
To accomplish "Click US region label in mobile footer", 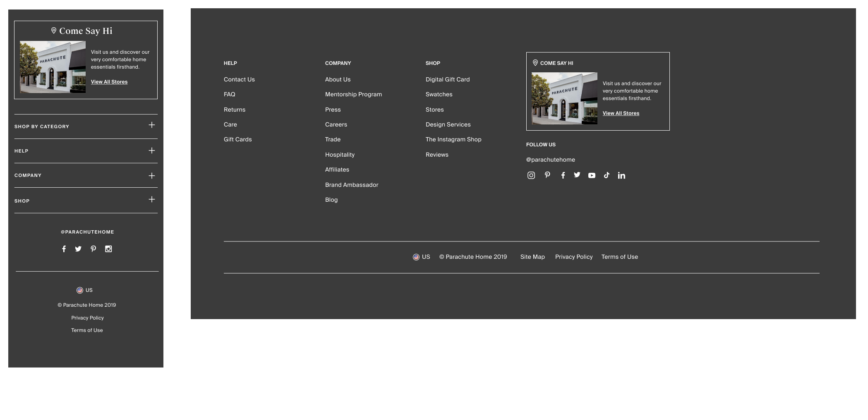I will [89, 290].
